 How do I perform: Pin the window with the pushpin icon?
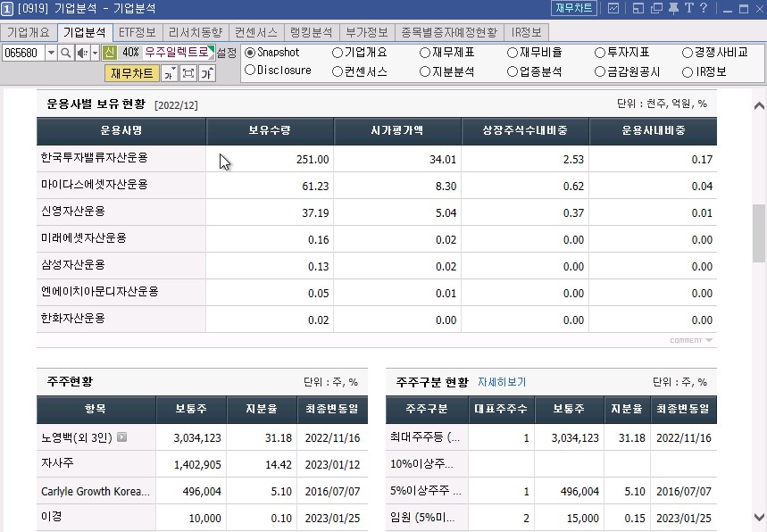tap(673, 8)
